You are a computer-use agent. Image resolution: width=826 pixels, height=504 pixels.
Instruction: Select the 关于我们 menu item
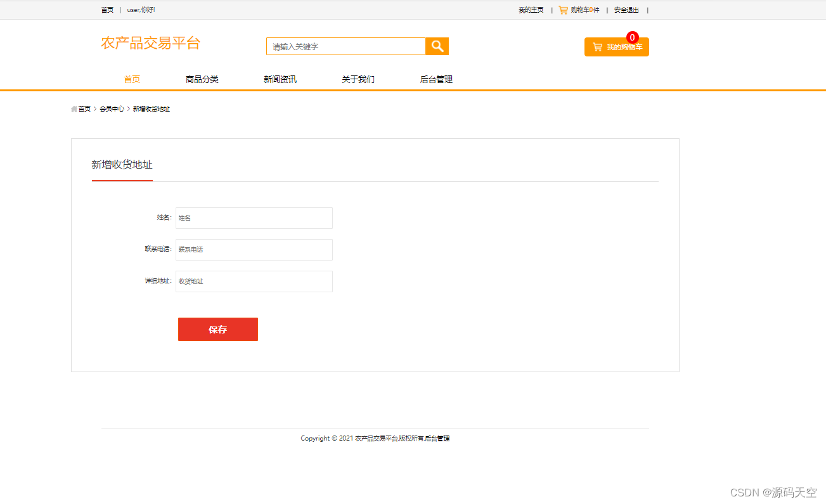tap(357, 79)
